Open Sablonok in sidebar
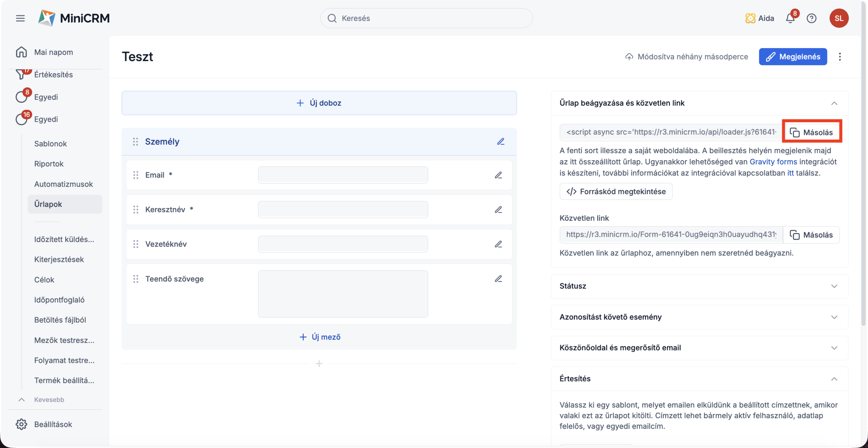 point(51,144)
